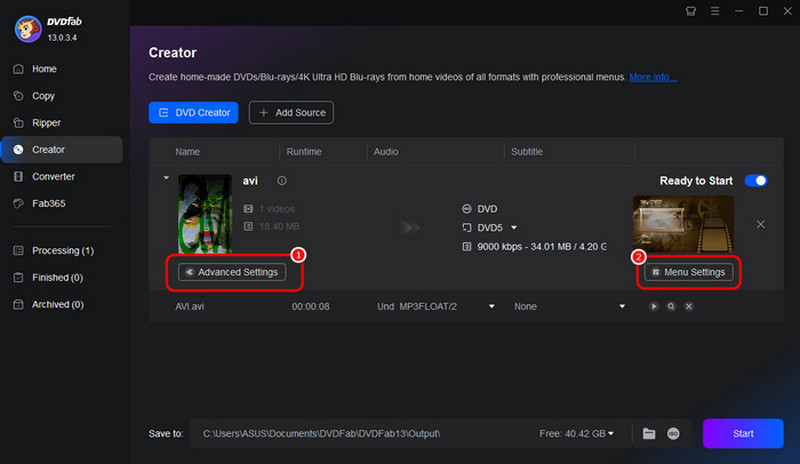This screenshot has width=800, height=464.
Task: Click the Name column header
Action: [x=187, y=152]
